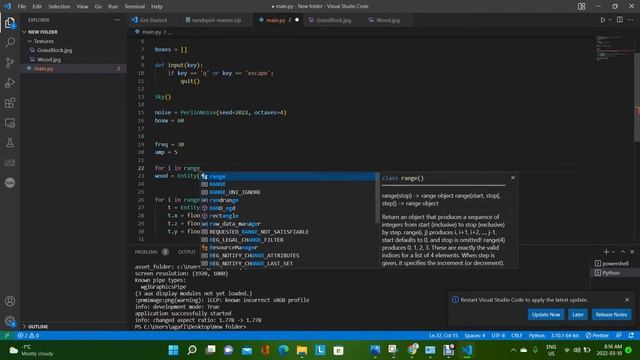The image size is (640, 360).
Task: Click the unsaved dot on main.py tab
Action: click(x=297, y=20)
